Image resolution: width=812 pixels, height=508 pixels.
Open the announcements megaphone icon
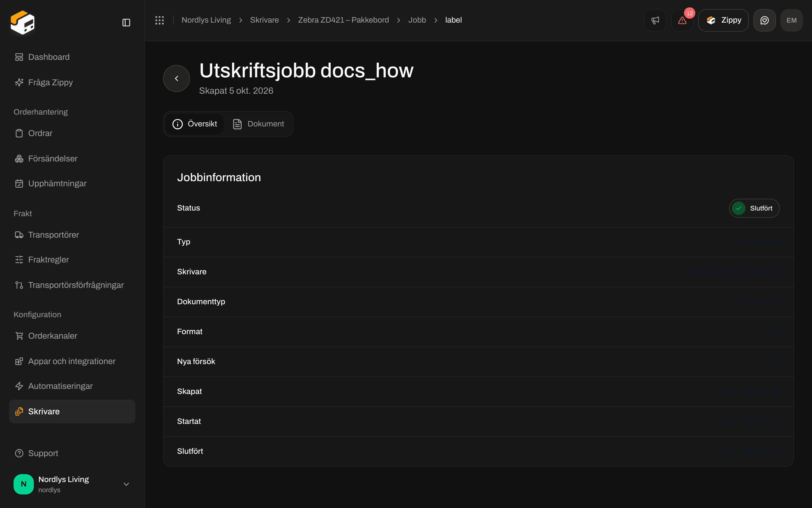coord(655,20)
